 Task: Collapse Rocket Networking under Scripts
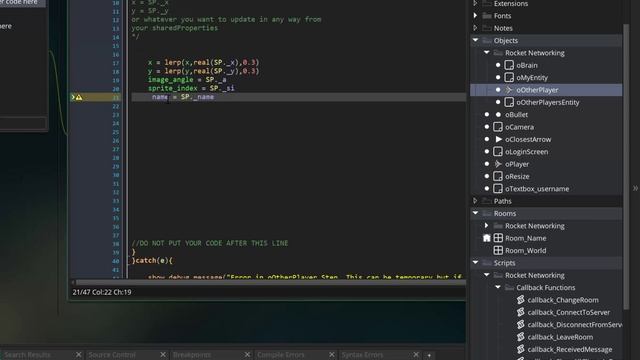[487, 275]
